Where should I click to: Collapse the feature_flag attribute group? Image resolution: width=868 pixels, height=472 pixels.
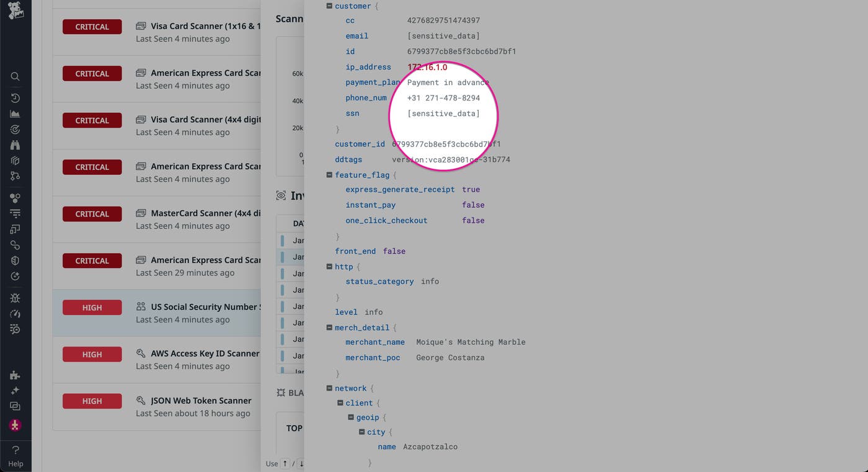click(x=330, y=176)
